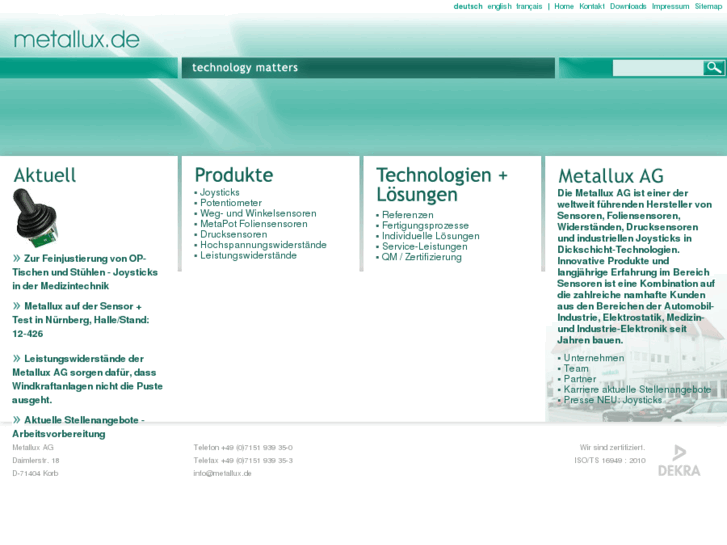Open the Aktuell section heading
The height and width of the screenshot is (545, 727).
point(45,175)
